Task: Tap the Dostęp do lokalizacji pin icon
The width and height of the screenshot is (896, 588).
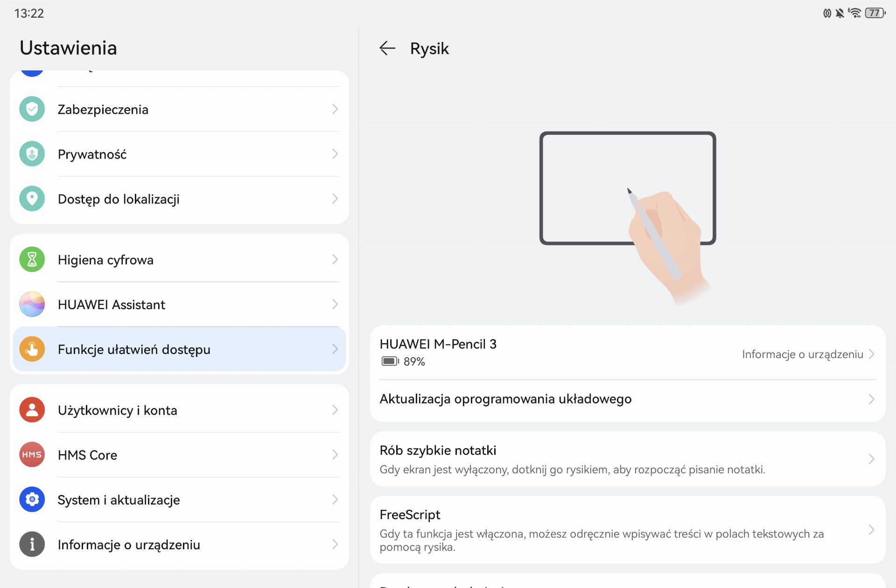Action: click(32, 199)
